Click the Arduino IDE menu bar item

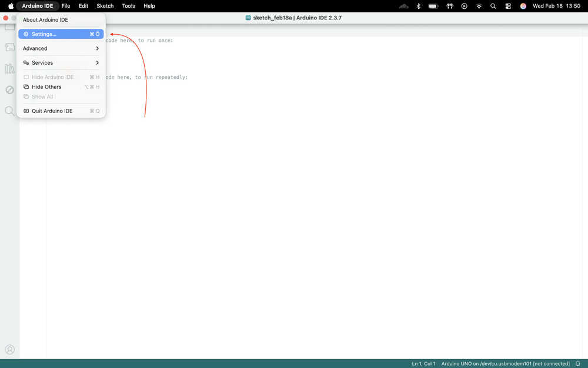pos(38,6)
